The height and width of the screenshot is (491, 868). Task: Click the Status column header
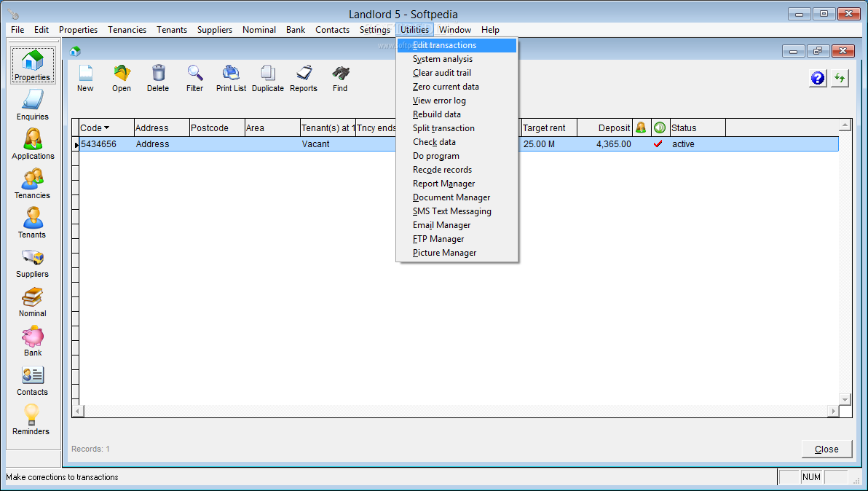pos(698,128)
